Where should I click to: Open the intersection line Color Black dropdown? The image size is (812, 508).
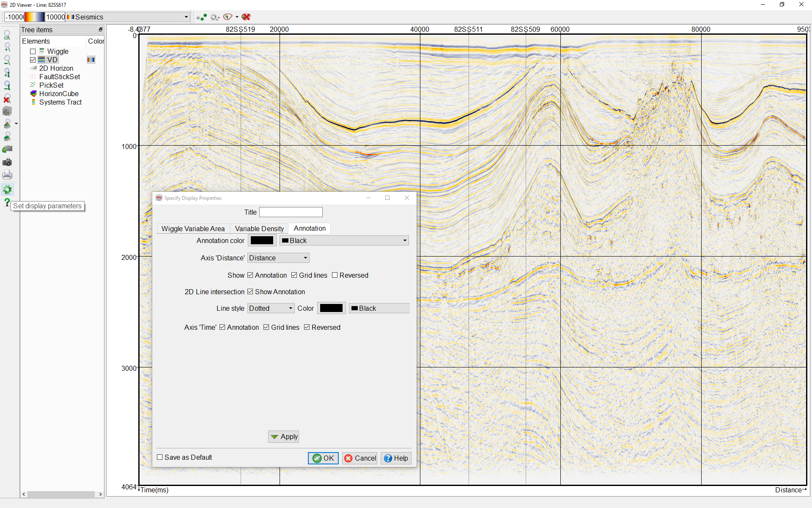click(x=379, y=308)
